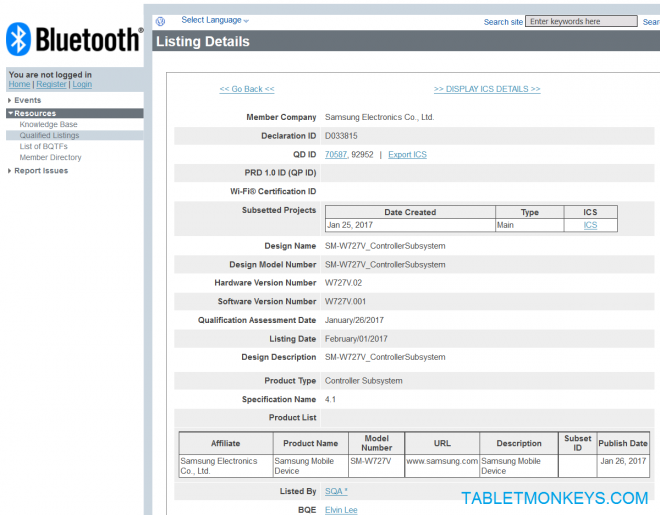This screenshot has height=515, width=660.
Task: Open List of BQTFs
Action: 43,146
